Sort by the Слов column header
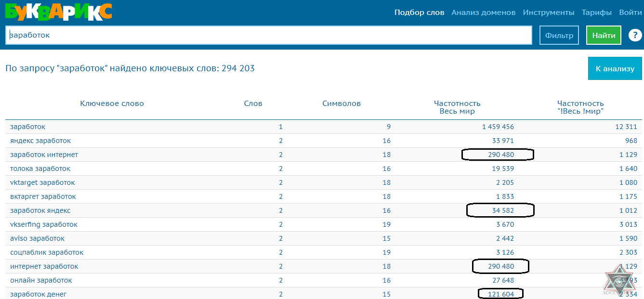 pyautogui.click(x=253, y=104)
